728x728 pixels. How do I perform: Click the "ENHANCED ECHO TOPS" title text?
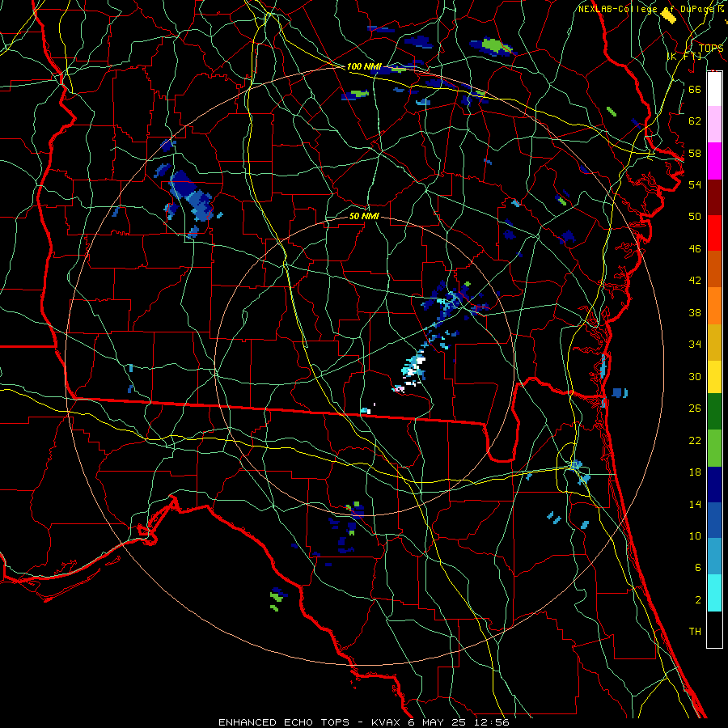(283, 722)
